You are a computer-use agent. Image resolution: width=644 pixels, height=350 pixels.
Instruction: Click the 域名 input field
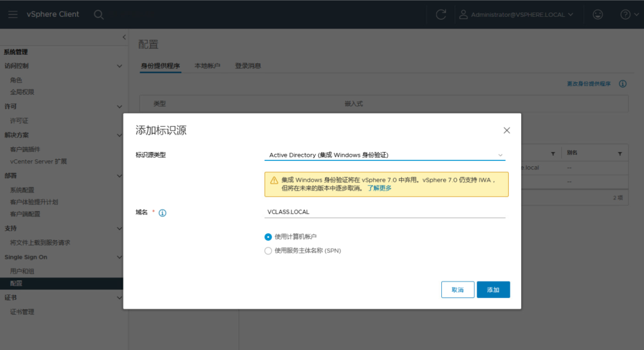click(x=385, y=212)
